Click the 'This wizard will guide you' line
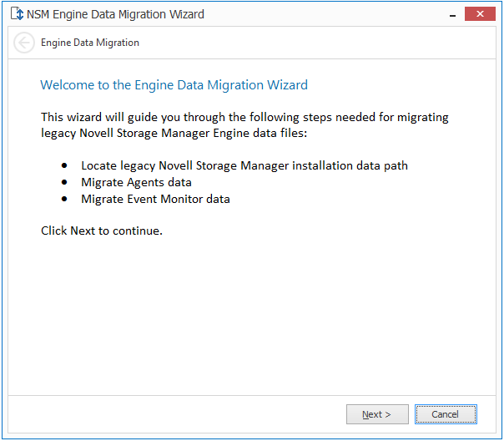 tap(244, 118)
